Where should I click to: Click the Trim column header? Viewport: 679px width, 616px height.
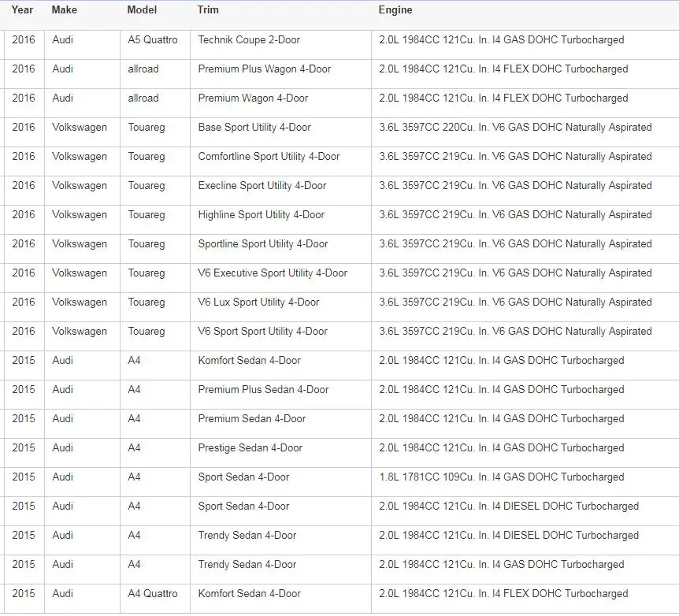208,9
